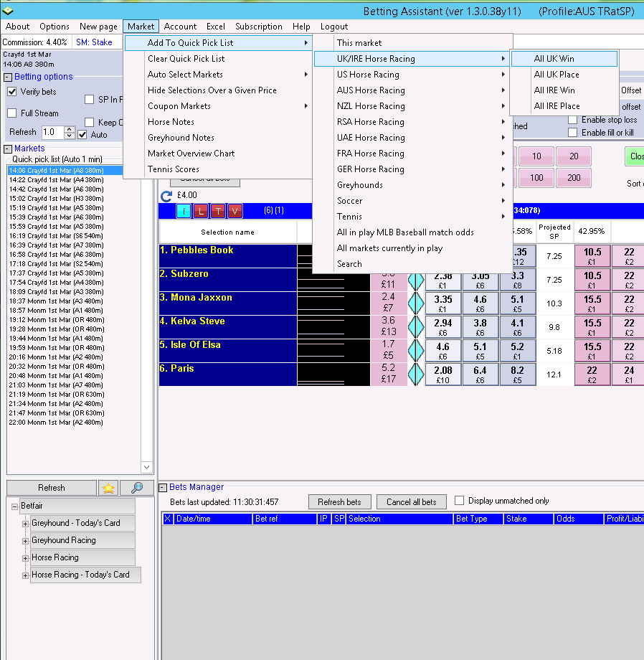This screenshot has width=644, height=660.
Task: Open the search magnifier icon beside Refresh
Action: click(x=137, y=488)
